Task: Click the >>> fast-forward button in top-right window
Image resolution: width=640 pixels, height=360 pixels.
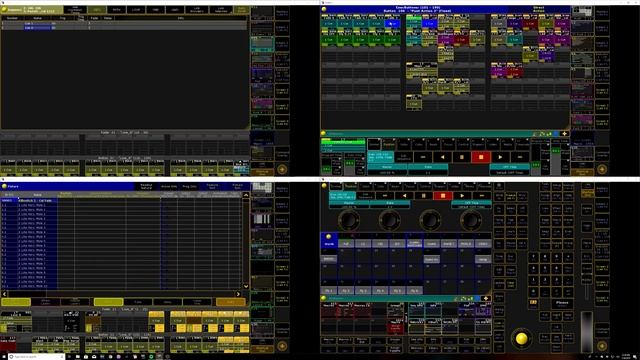Action: 520,157
